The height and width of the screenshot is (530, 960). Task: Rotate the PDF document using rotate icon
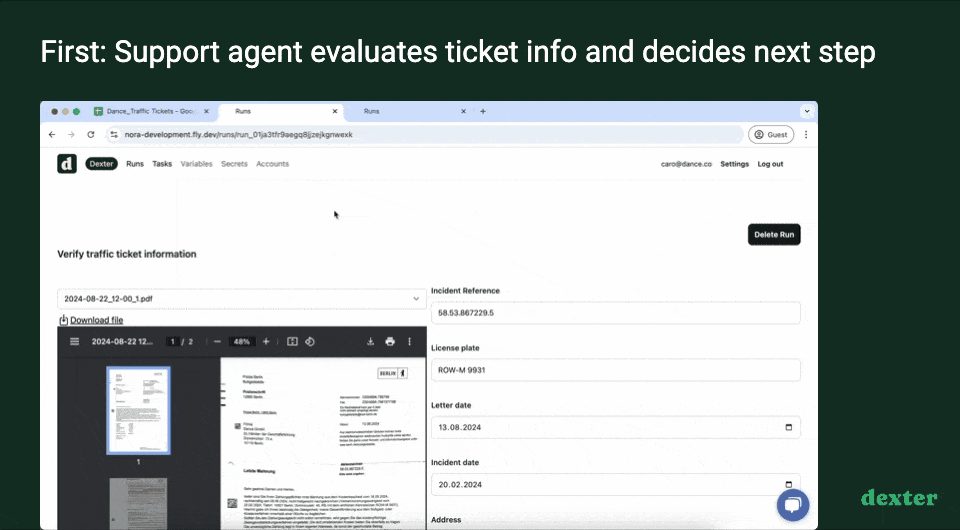[x=310, y=342]
